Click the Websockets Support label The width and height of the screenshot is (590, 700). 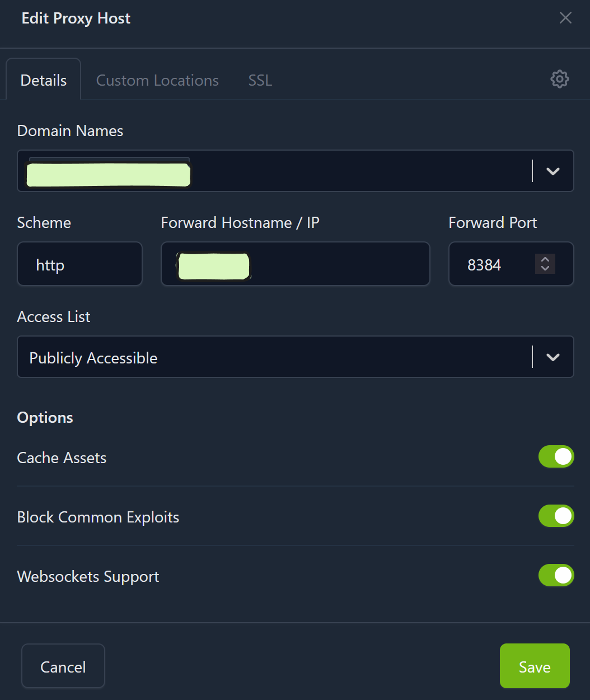(x=88, y=577)
